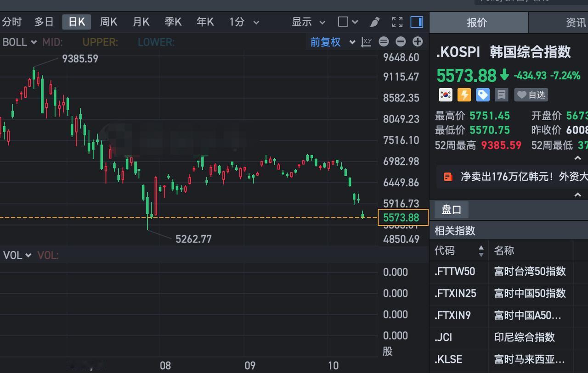588x373 pixels.
Task: Open the square chart layout dropdown
Action: pyautogui.click(x=348, y=22)
